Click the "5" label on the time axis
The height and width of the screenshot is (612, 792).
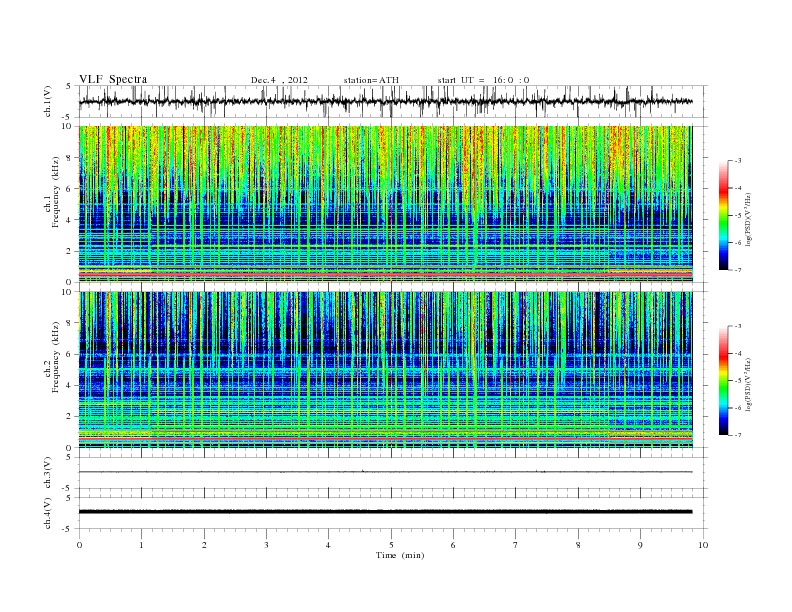391,545
